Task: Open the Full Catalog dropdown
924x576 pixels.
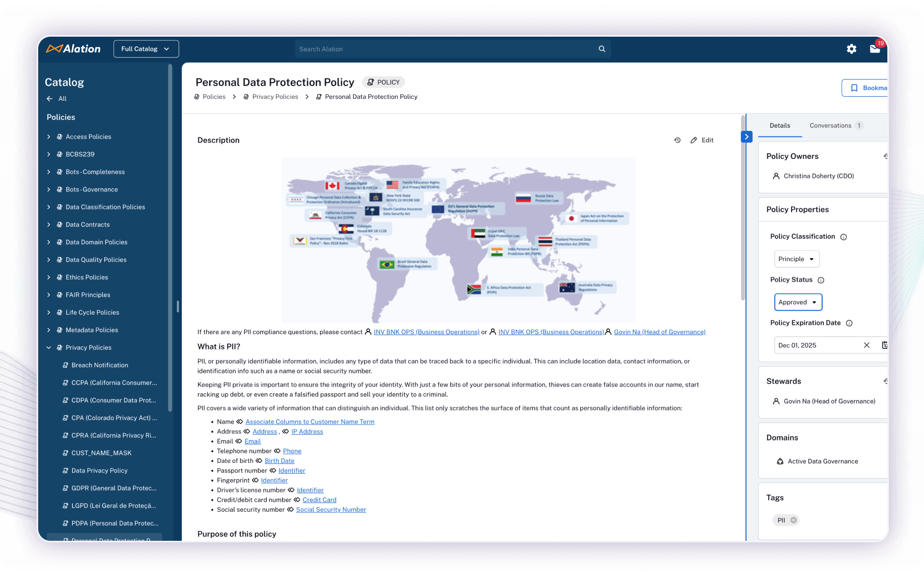Action: coord(146,49)
